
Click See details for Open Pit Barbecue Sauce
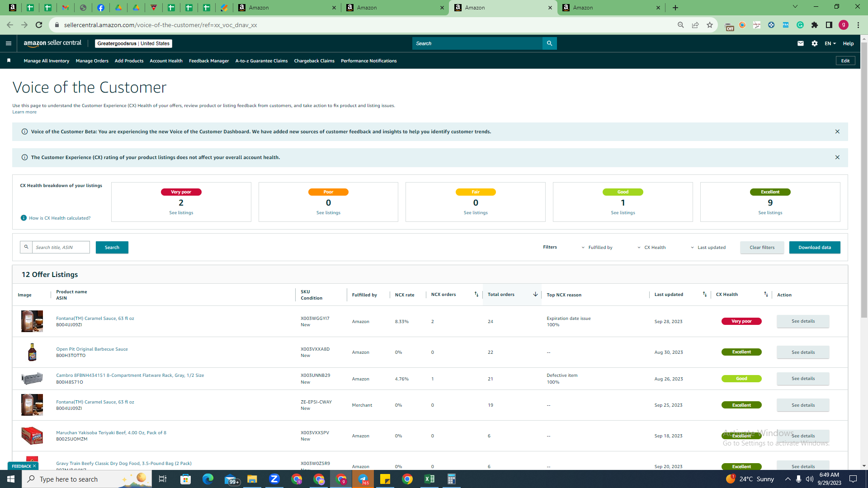click(x=803, y=352)
